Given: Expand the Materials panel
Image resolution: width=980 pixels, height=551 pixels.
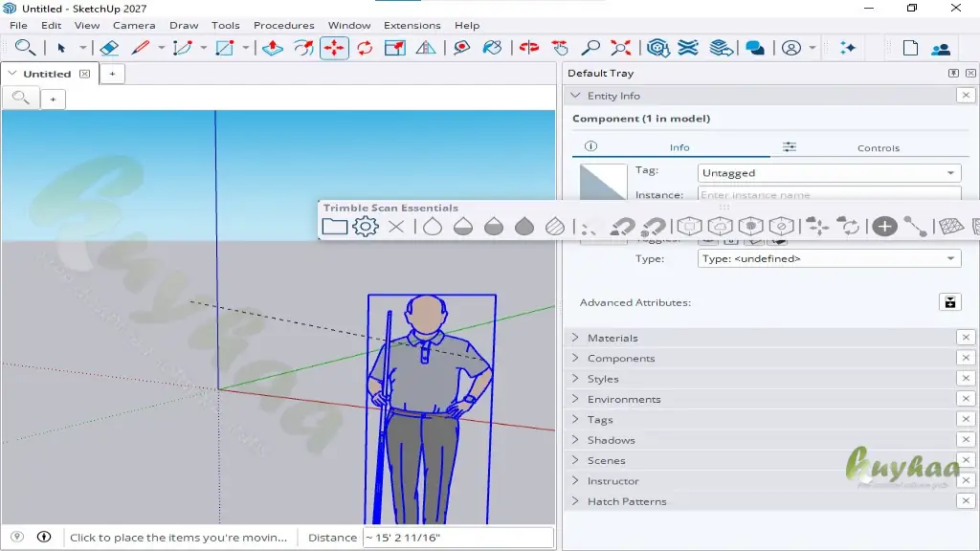Looking at the screenshot, I should click(x=575, y=338).
